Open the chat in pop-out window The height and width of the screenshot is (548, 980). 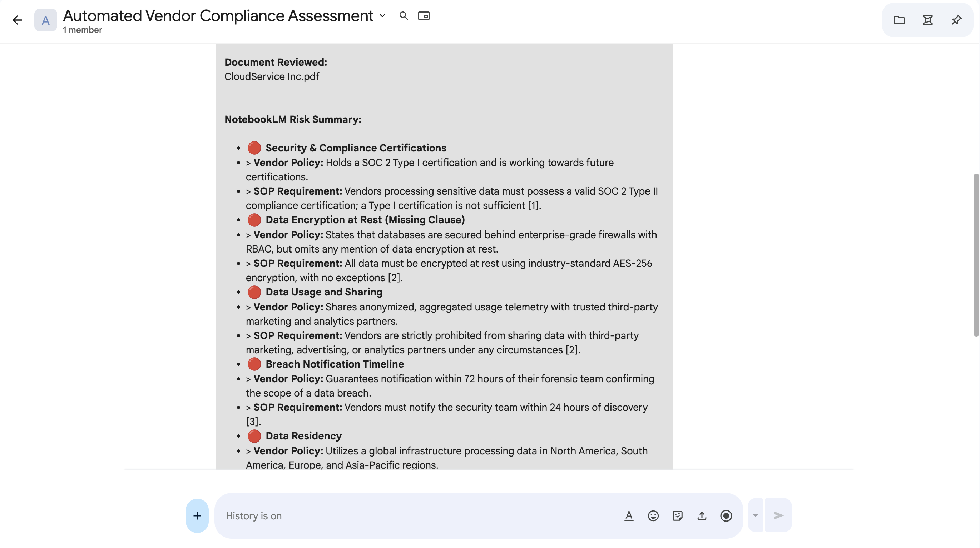click(424, 16)
